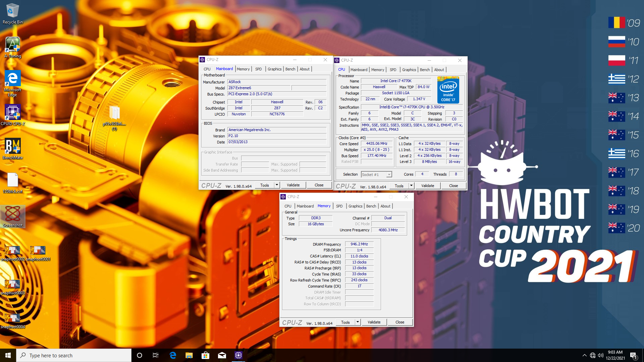This screenshot has height=362, width=644.
Task: Open the volume tray icon
Action: coord(601,355)
